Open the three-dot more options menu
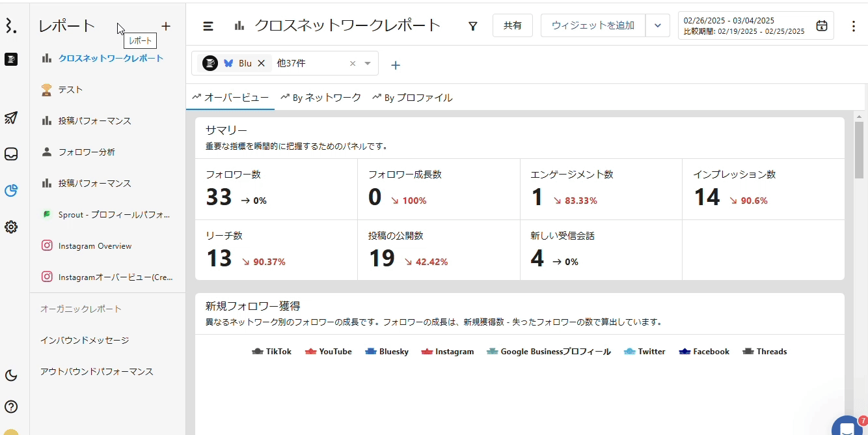 click(x=854, y=26)
